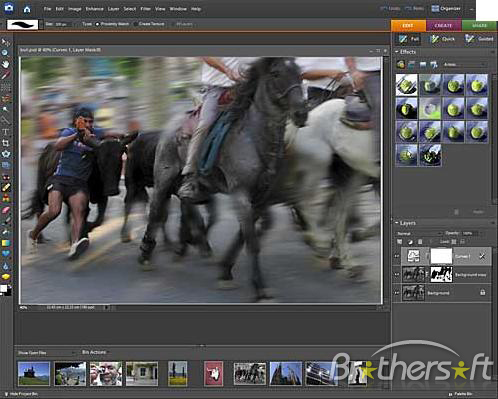Open Effects palette flyout menu
498x399 pixels.
click(492, 52)
